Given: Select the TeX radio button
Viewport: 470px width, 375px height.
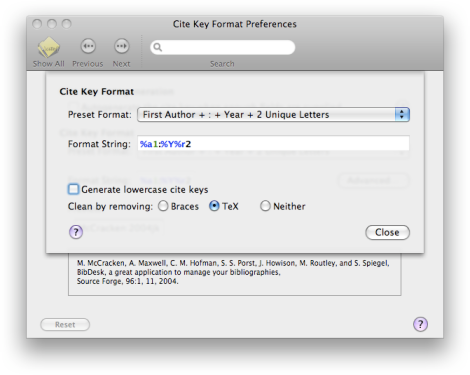Looking at the screenshot, I should click(x=214, y=206).
